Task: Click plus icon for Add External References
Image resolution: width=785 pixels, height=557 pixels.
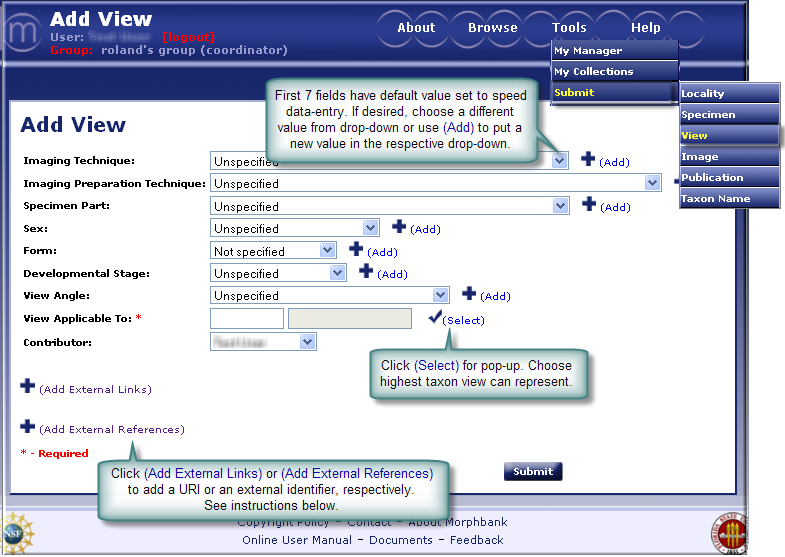Action: [27, 427]
